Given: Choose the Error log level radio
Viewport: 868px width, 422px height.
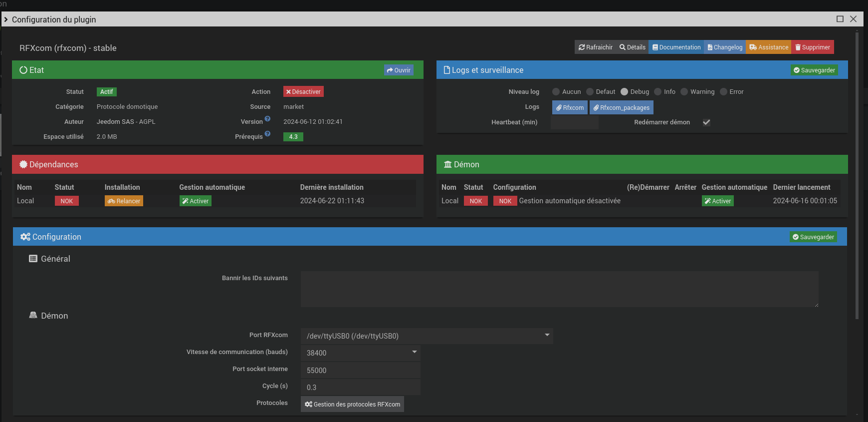Looking at the screenshot, I should 723,92.
